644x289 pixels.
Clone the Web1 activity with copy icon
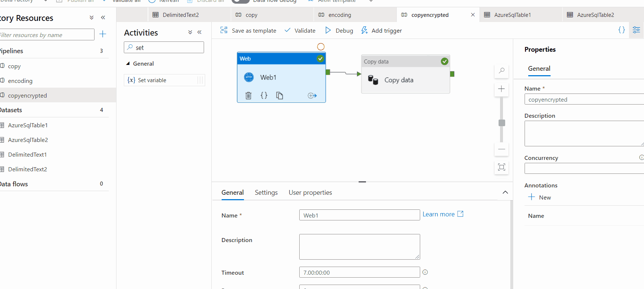coord(280,96)
